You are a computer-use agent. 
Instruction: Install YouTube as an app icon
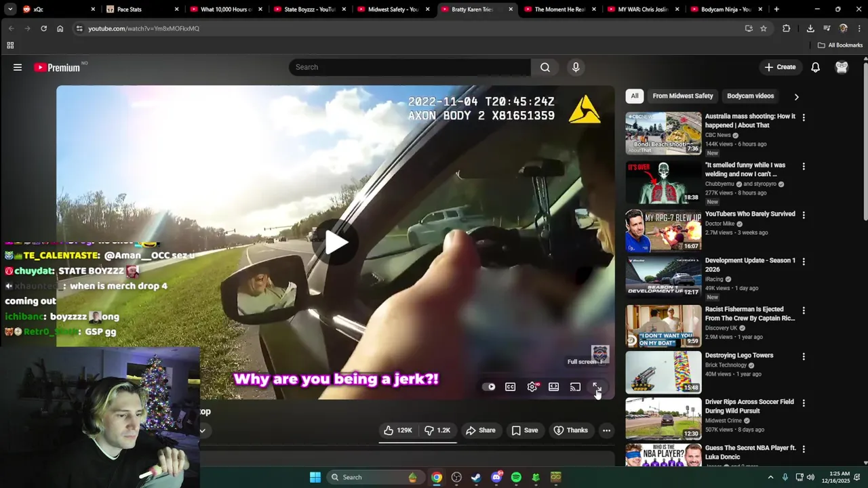pyautogui.click(x=749, y=28)
